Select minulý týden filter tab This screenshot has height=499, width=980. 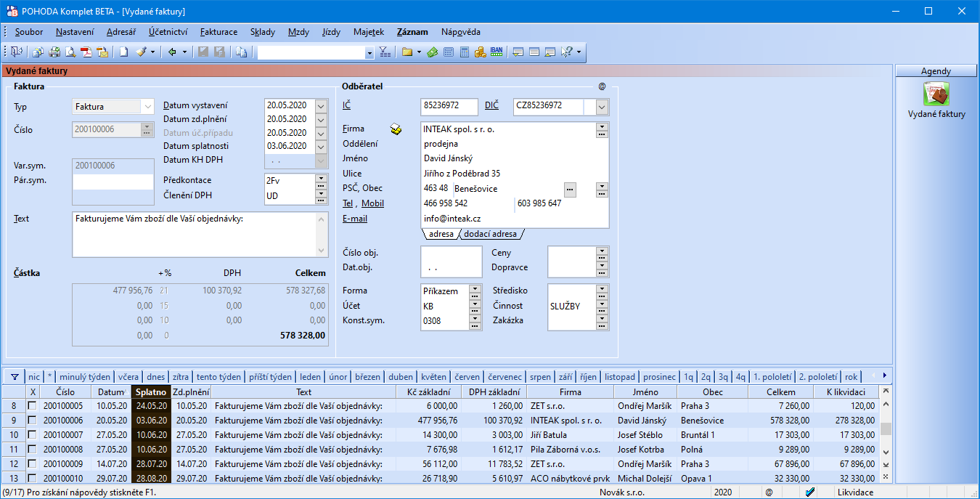84,377
